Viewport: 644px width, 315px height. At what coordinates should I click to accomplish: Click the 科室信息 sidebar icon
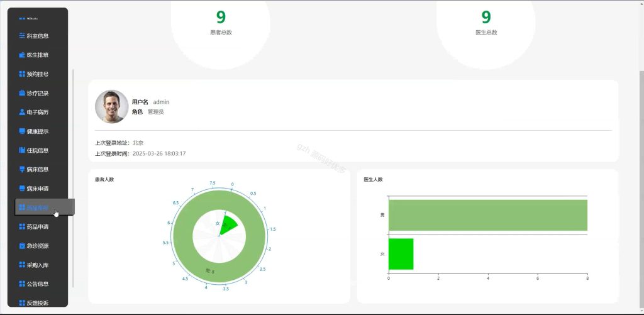coord(22,36)
